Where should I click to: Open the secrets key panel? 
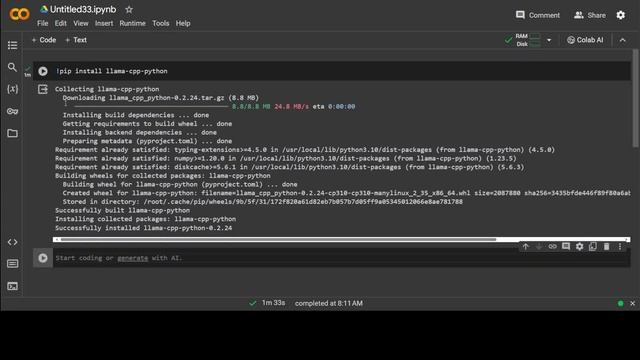[12, 111]
